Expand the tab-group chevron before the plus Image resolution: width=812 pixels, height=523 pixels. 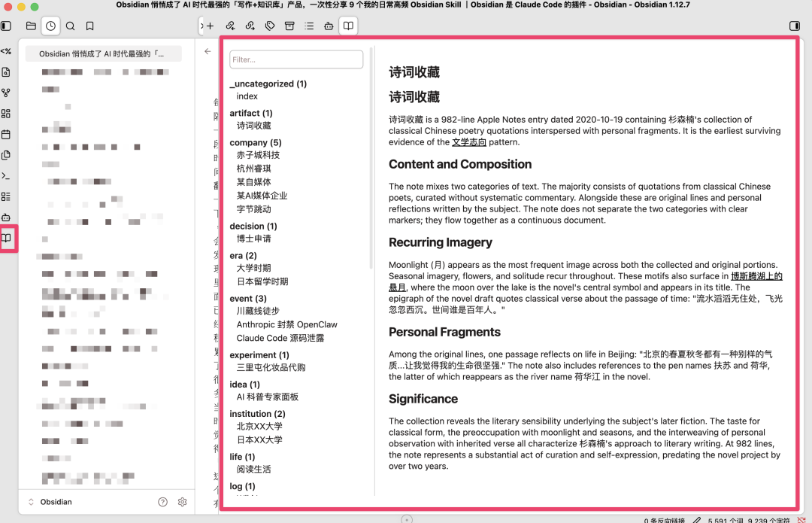201,26
